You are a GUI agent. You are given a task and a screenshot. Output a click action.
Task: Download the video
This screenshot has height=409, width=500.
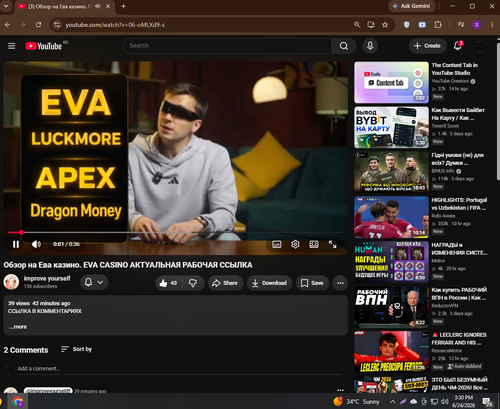[270, 283]
